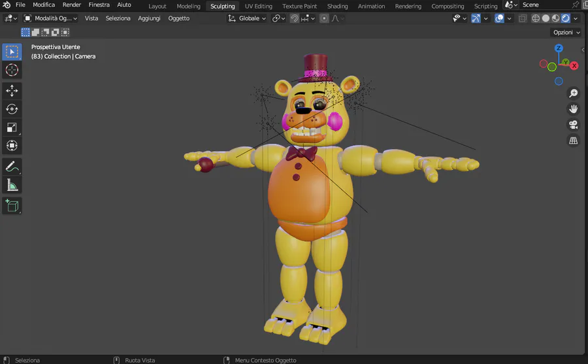Click the zoom magnifier in viewport
The width and height of the screenshot is (588, 364).
pos(574,93)
